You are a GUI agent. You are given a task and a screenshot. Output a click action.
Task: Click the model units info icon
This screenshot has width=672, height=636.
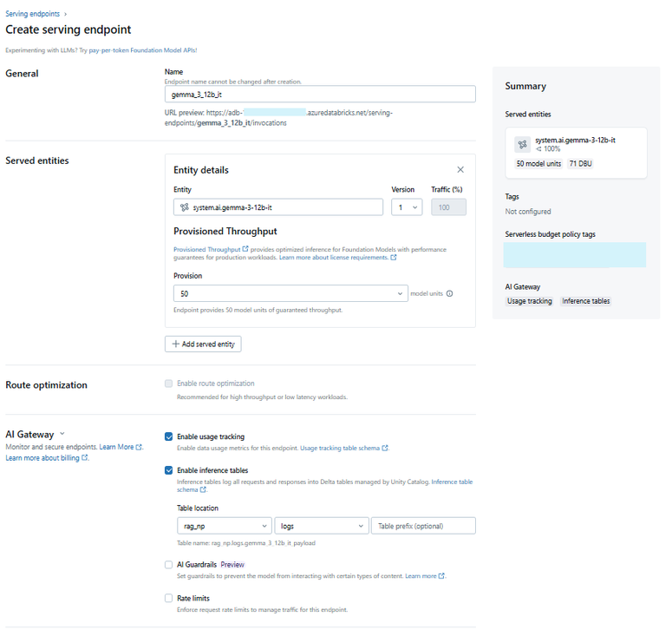(x=449, y=293)
